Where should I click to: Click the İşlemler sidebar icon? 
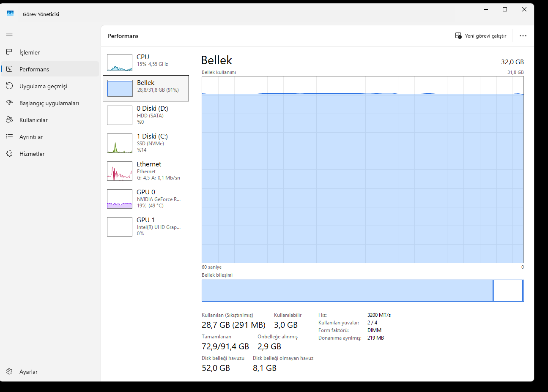[x=9, y=52]
